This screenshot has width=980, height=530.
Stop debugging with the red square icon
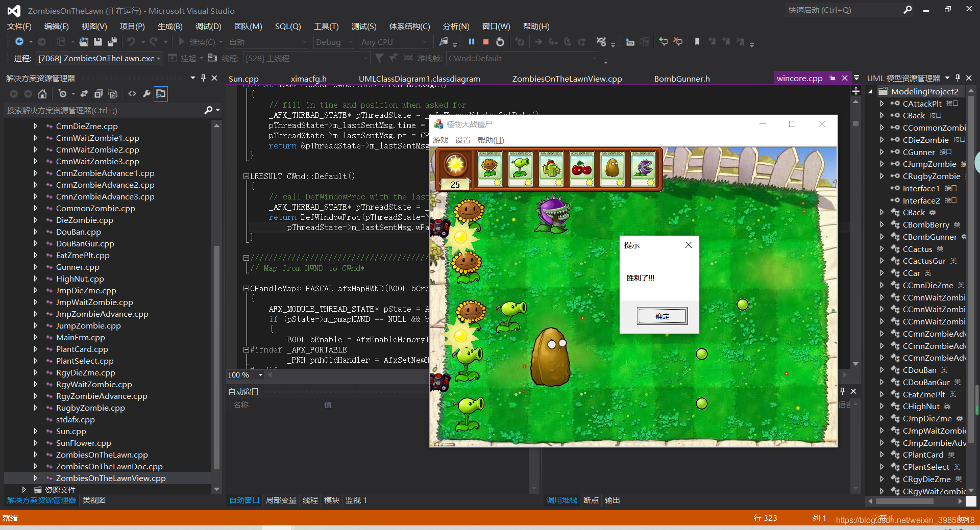[x=486, y=42]
